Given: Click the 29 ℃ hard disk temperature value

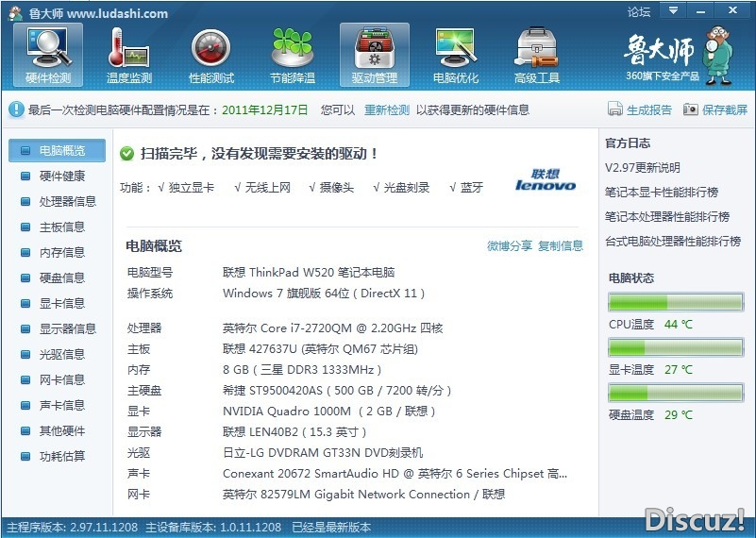Looking at the screenshot, I should point(679,415).
